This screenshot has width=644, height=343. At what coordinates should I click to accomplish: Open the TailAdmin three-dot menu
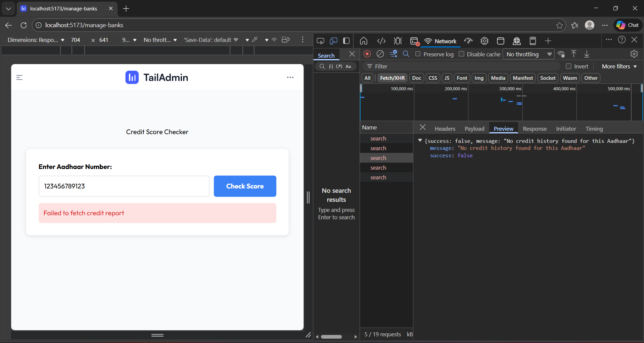pos(290,77)
